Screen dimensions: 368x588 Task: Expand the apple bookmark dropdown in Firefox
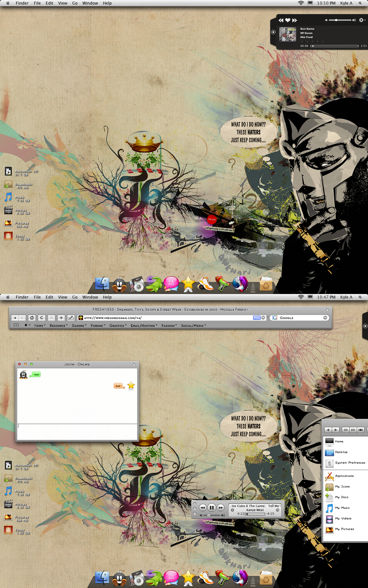tap(27, 325)
